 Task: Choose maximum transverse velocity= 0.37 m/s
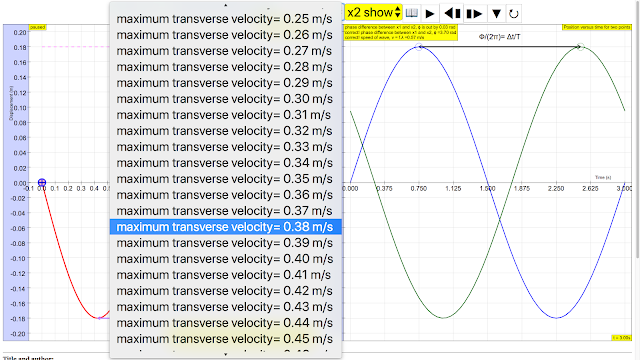[x=225, y=211]
